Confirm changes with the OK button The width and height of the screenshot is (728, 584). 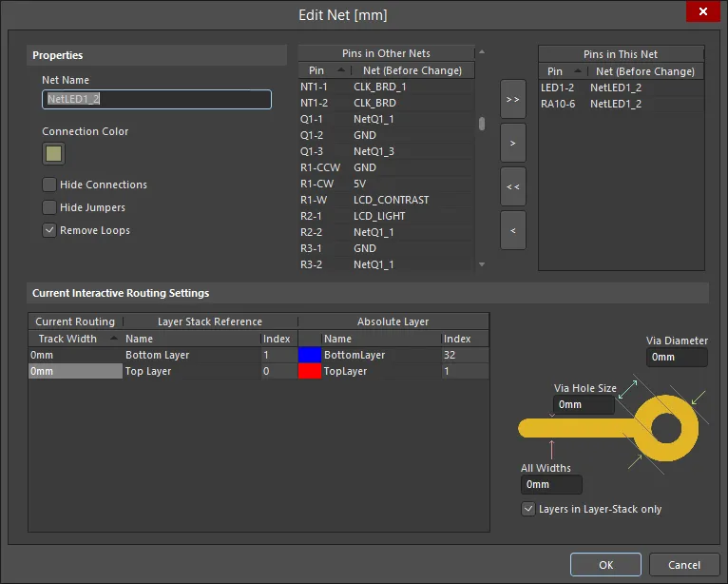click(x=605, y=564)
